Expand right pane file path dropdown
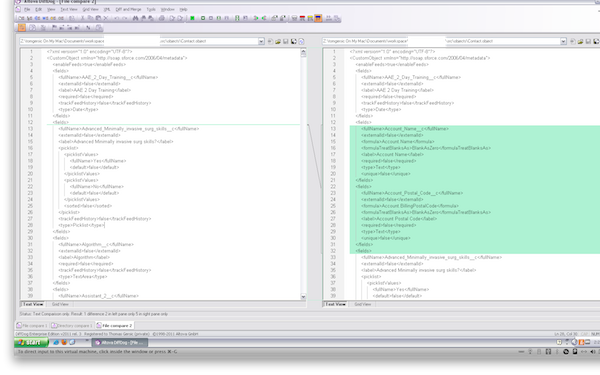 click(x=563, y=41)
